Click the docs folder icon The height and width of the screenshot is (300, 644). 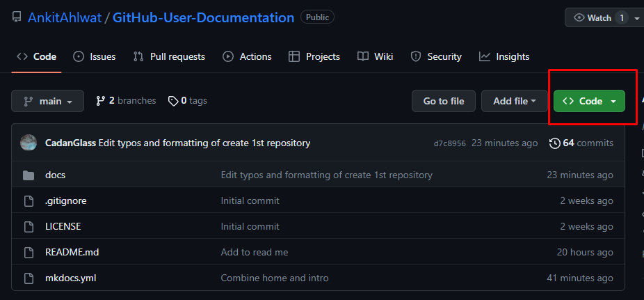click(29, 175)
